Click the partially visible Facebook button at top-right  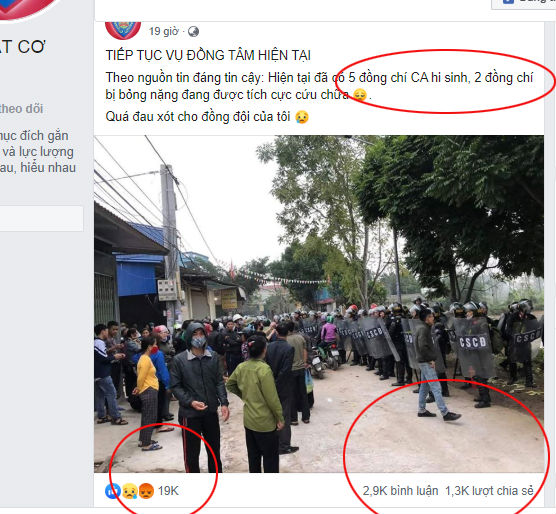(523, 4)
